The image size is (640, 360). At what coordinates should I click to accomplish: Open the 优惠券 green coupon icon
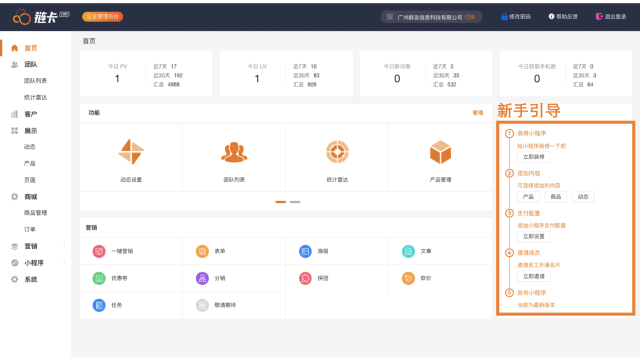click(x=99, y=278)
